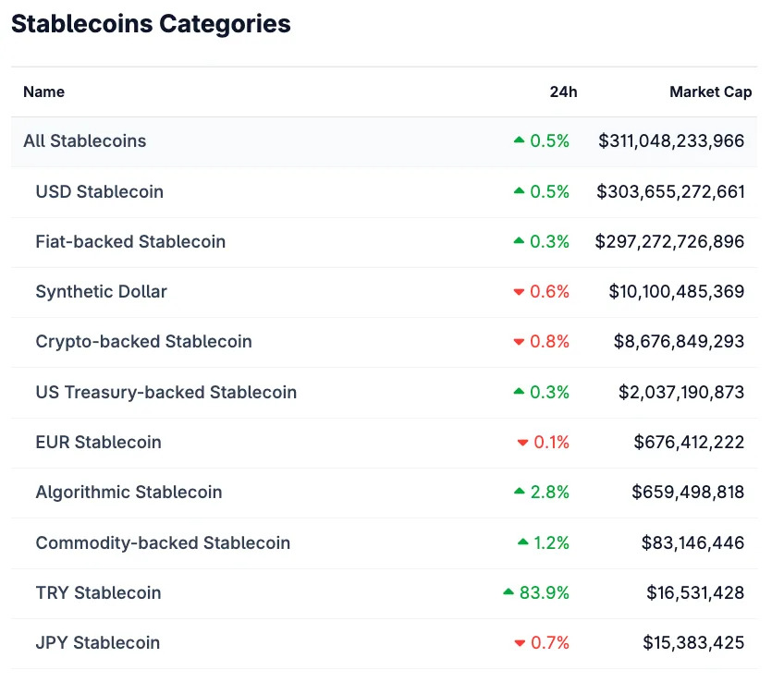
Task: Open the Algorithmic Stablecoin category
Action: pyautogui.click(x=129, y=493)
